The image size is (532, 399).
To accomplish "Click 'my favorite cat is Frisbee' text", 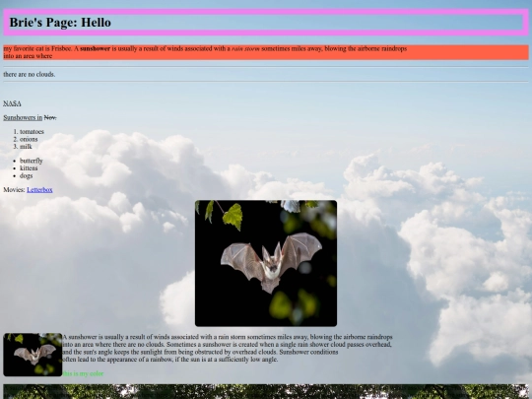I will 37,48.
